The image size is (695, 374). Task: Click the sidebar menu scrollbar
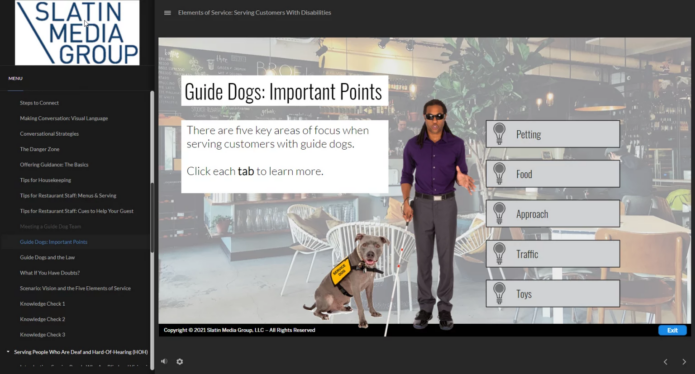coord(152,217)
